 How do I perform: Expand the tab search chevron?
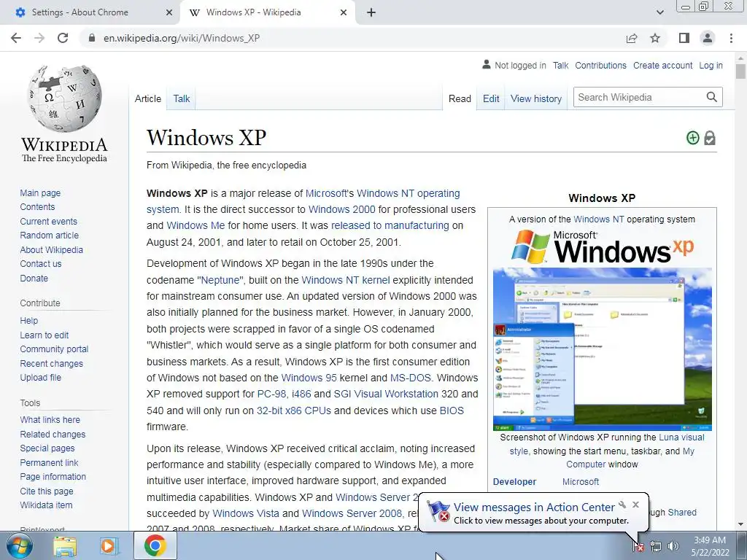[x=659, y=12]
